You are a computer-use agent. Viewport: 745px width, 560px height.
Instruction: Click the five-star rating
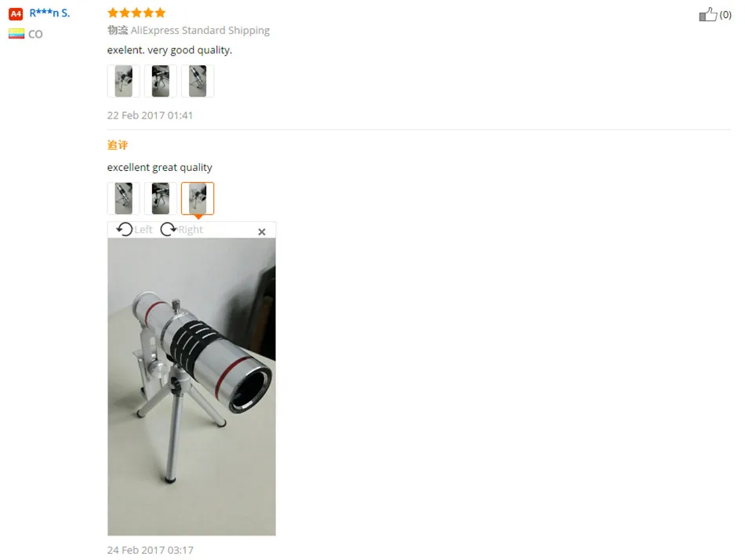coord(136,13)
